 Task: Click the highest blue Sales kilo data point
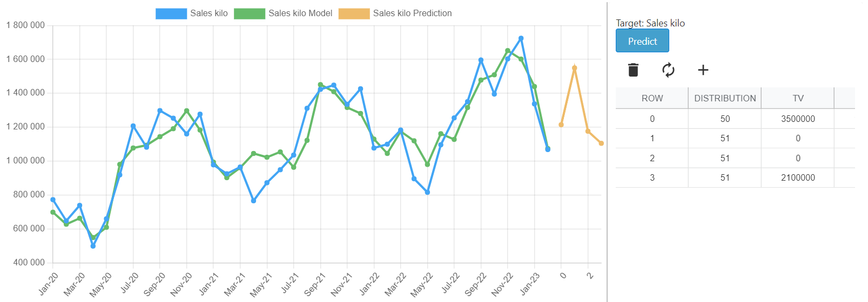pyautogui.click(x=521, y=38)
